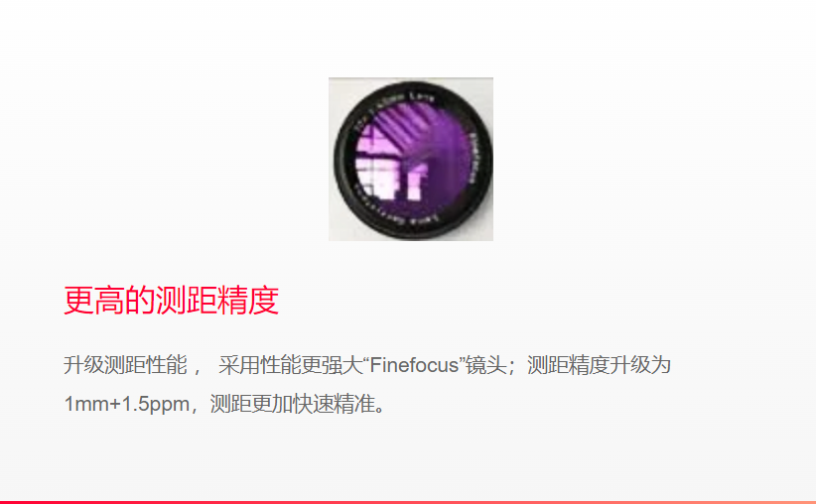The width and height of the screenshot is (816, 504).
Task: Click the characters 快速 in the last line
Action: 314,404
